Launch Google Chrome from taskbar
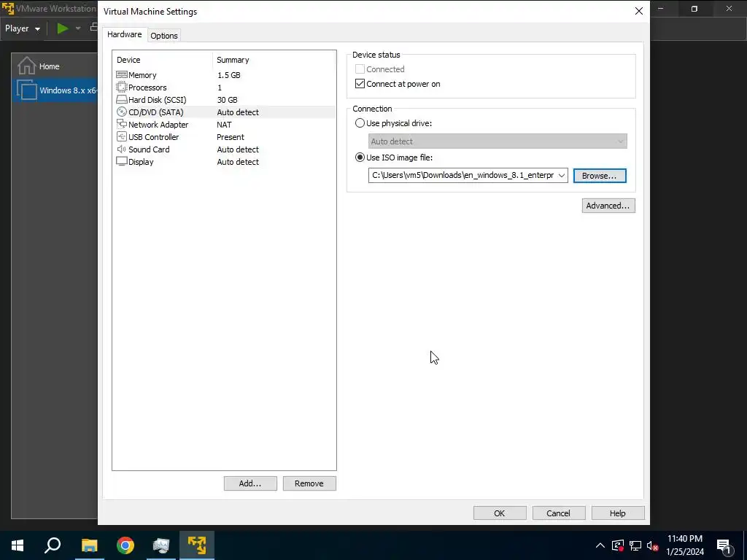Image resolution: width=747 pixels, height=560 pixels. 125,545
